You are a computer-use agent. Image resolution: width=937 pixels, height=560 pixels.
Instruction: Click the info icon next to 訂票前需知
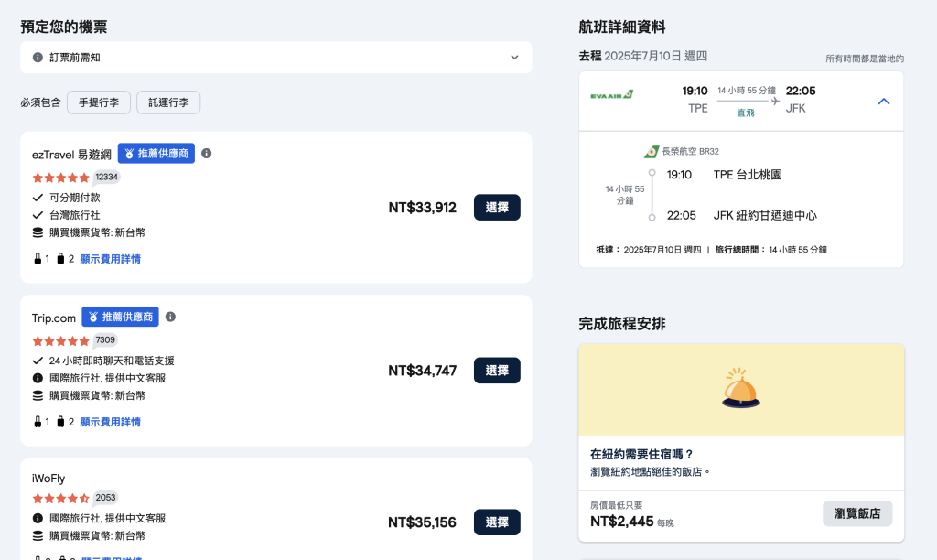click(x=38, y=58)
